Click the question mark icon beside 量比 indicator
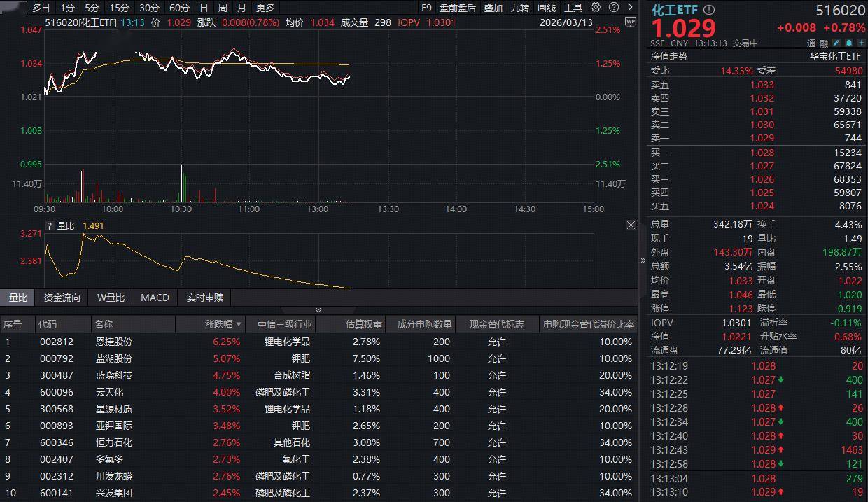The image size is (868, 502). 50,226
